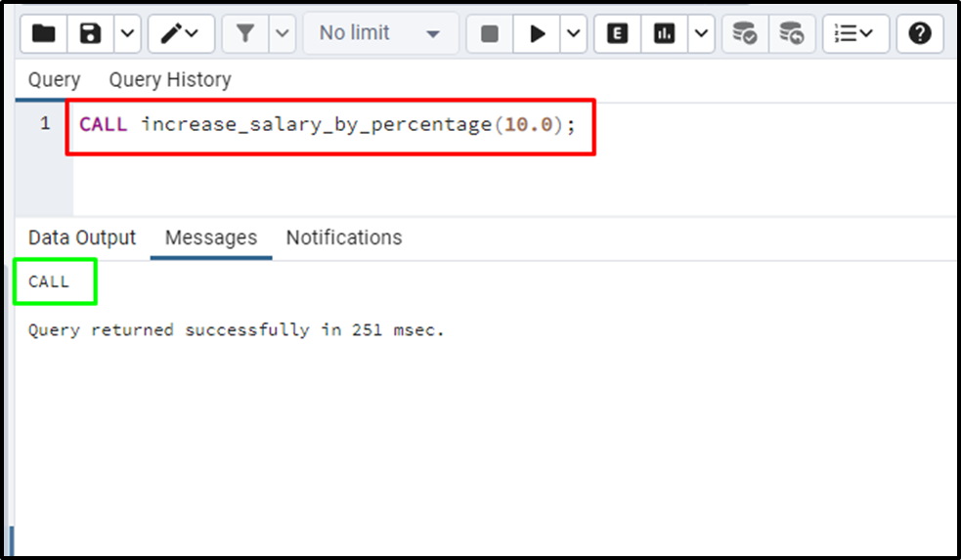The width and height of the screenshot is (961, 560).
Task: Click the Rollback database icon
Action: point(792,33)
